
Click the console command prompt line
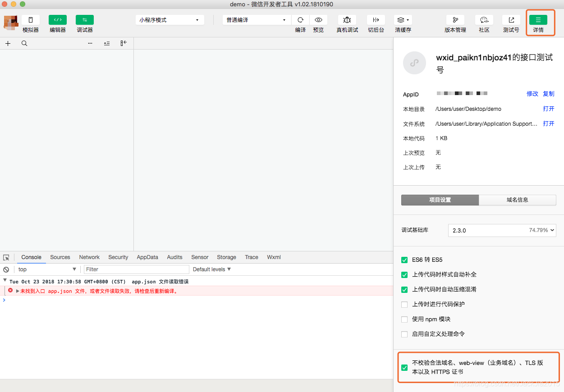196,300
